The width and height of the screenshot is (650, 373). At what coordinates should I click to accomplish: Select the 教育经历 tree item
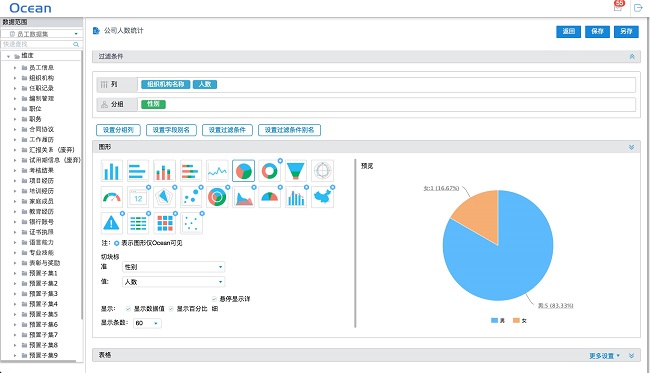[41, 211]
